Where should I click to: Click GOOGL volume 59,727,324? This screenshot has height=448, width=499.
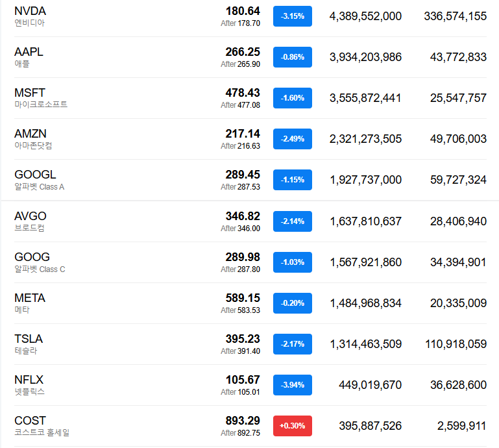[x=458, y=180]
